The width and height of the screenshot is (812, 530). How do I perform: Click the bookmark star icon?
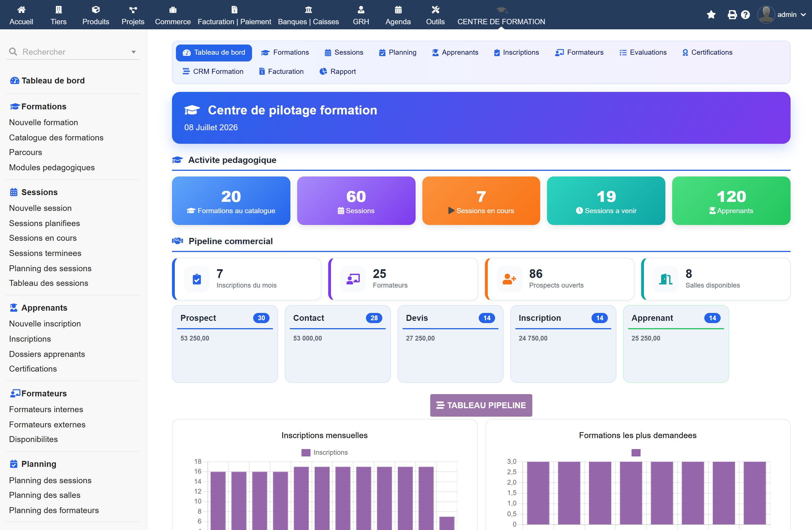click(x=711, y=15)
